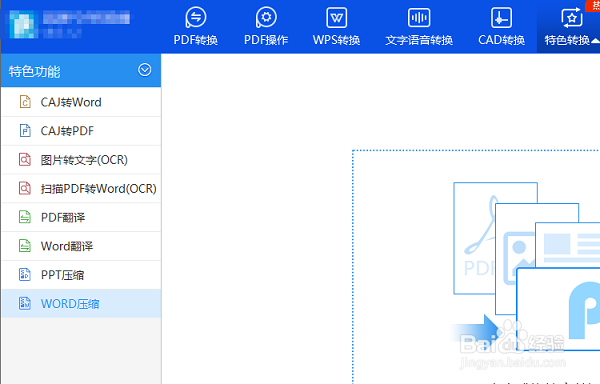Screen dimensions: 600x384
Task: Select 图片转文字(OCR) function
Action: point(81,159)
